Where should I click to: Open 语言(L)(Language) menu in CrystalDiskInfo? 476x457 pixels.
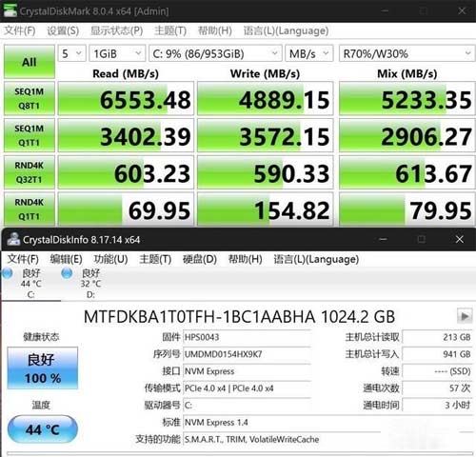click(x=316, y=259)
